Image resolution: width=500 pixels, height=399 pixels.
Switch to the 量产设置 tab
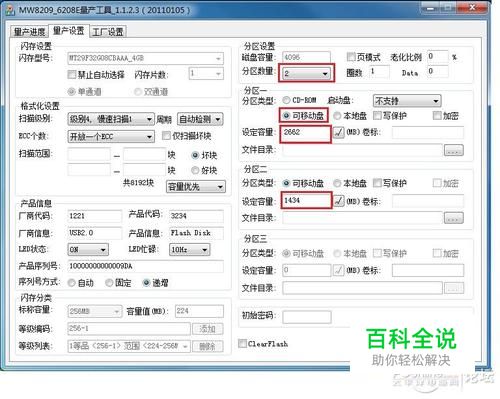pyautogui.click(x=69, y=31)
